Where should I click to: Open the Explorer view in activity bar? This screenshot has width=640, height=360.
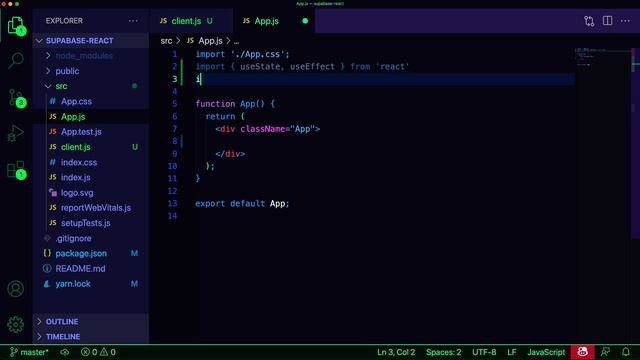coord(16,25)
